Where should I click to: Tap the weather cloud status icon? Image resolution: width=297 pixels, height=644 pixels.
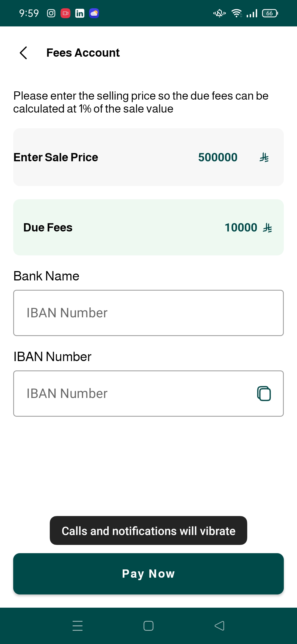click(94, 13)
